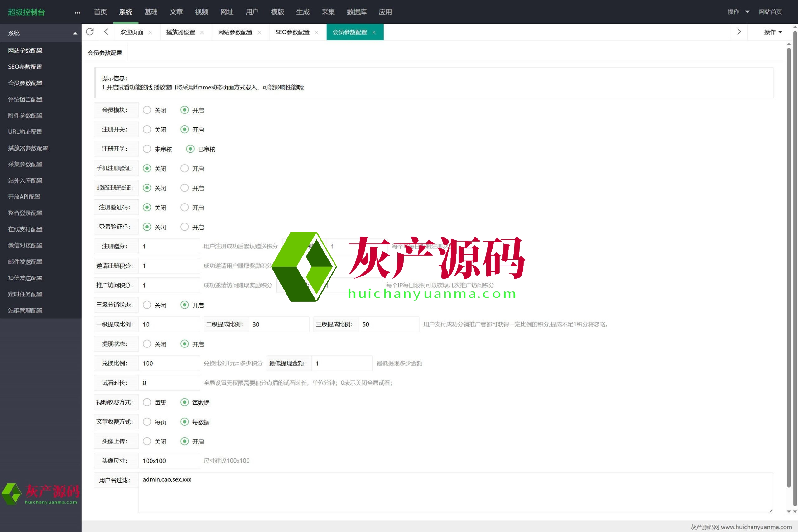The width and height of the screenshot is (798, 532).
Task: Open the 视频 top menu
Action: coord(202,12)
